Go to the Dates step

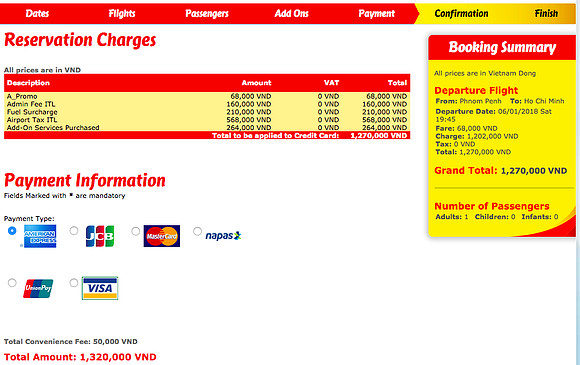tap(37, 14)
